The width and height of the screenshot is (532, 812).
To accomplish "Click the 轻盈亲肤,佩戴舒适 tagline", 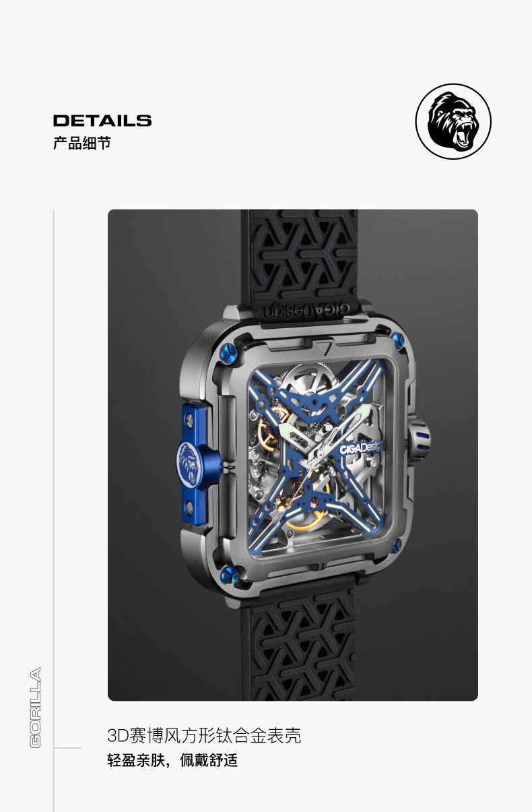I will click(x=172, y=761).
